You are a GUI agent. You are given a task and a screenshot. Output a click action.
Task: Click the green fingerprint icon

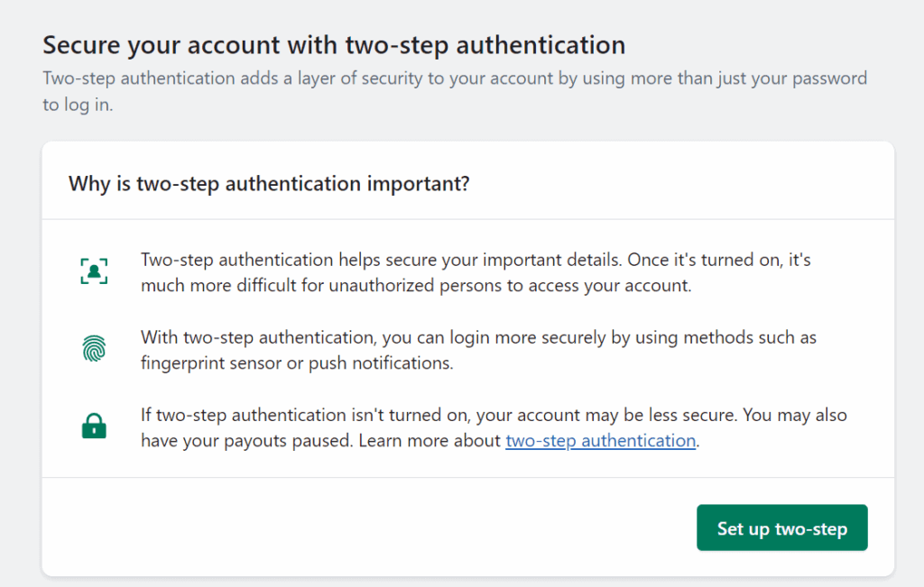tap(94, 348)
